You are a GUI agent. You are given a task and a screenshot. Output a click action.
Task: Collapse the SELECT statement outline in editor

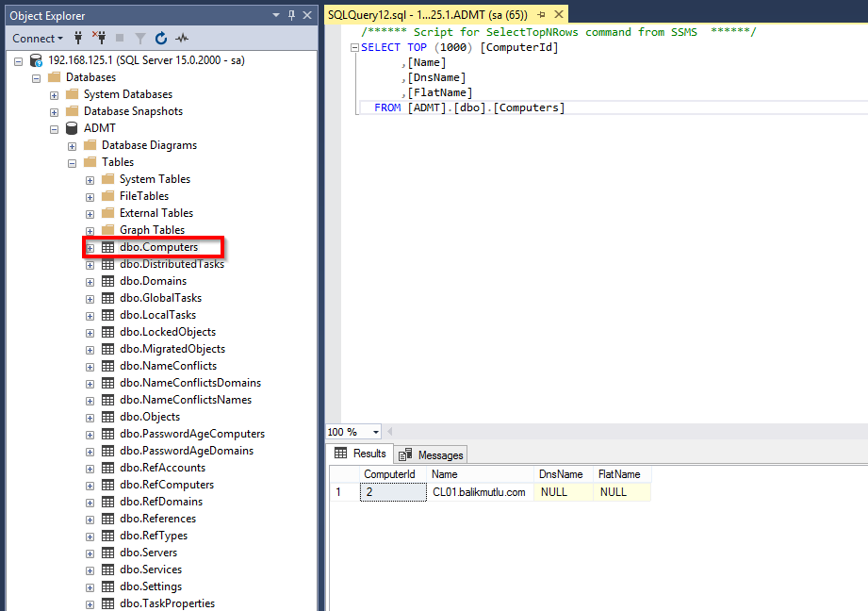[355, 48]
